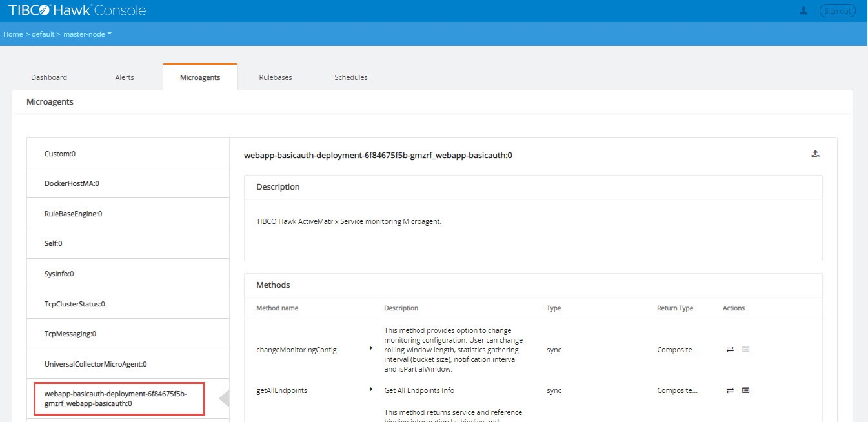
Task: Click Composite... return type for getAllEndpoints
Action: click(x=677, y=390)
